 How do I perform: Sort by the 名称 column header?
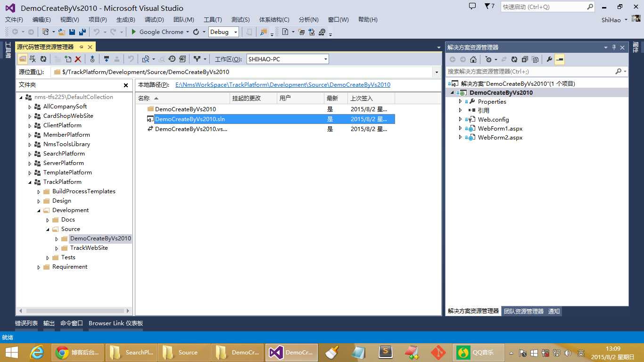pyautogui.click(x=183, y=98)
